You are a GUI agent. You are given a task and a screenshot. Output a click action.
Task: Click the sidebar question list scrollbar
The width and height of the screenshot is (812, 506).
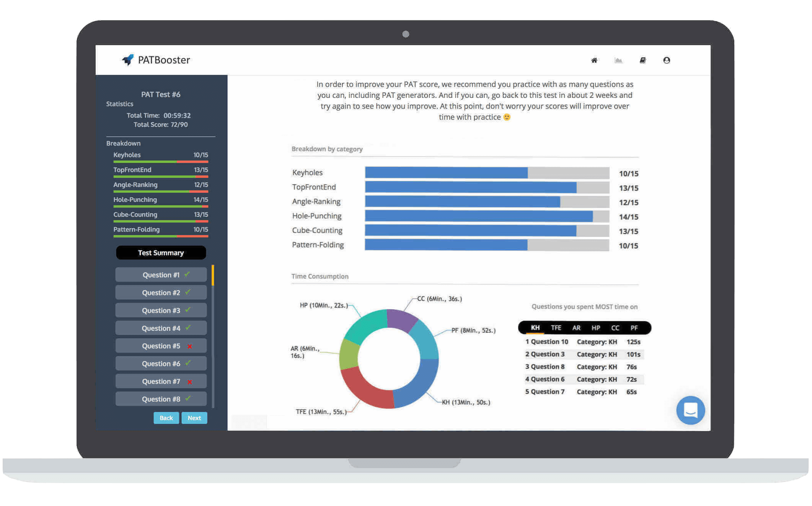pyautogui.click(x=213, y=337)
